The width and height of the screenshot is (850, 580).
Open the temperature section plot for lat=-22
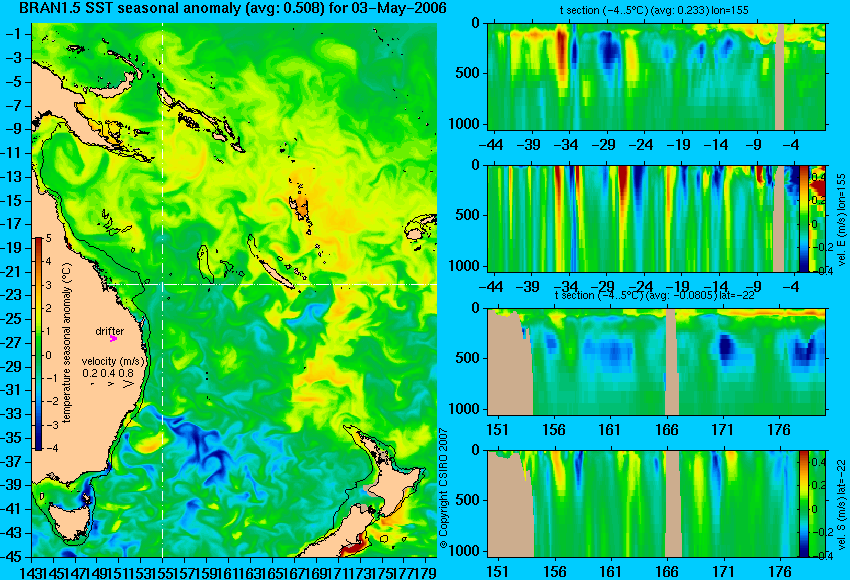point(656,362)
